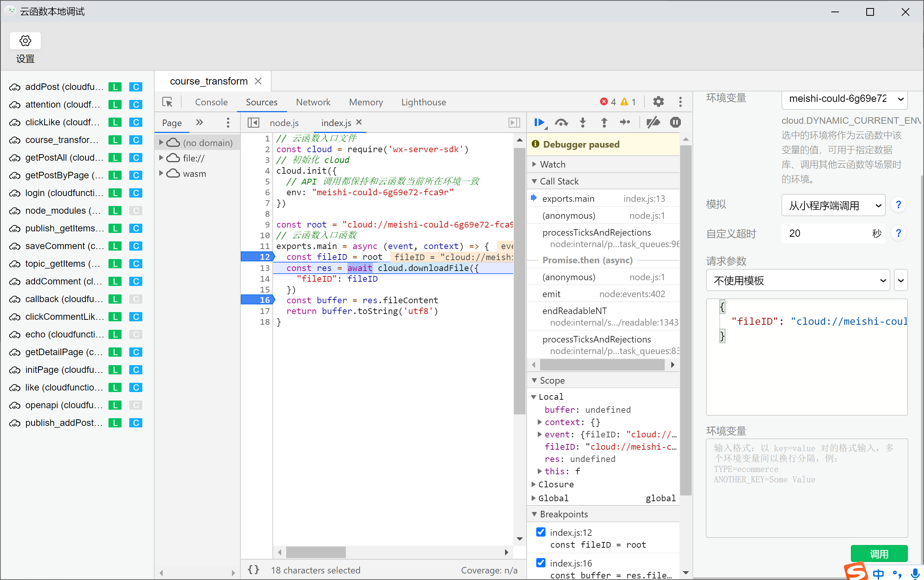Switch to the Console tab
Screen dimensions: 924x580
coord(211,102)
